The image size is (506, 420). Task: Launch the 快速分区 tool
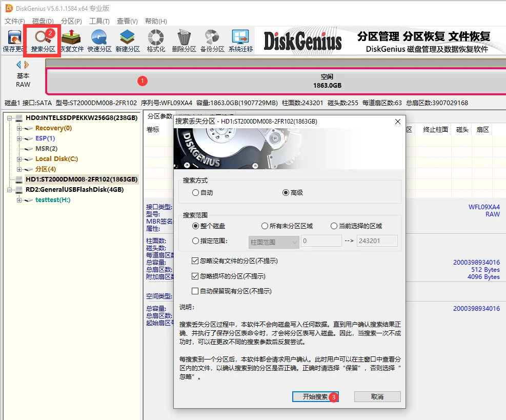(99, 41)
